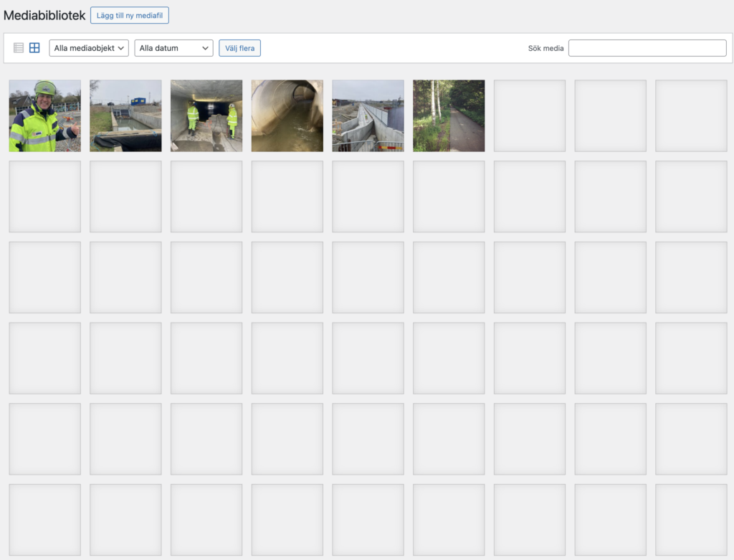This screenshot has width=734, height=560.
Task: Click empty placeholder directly below smiling worker photo
Action: point(45,196)
